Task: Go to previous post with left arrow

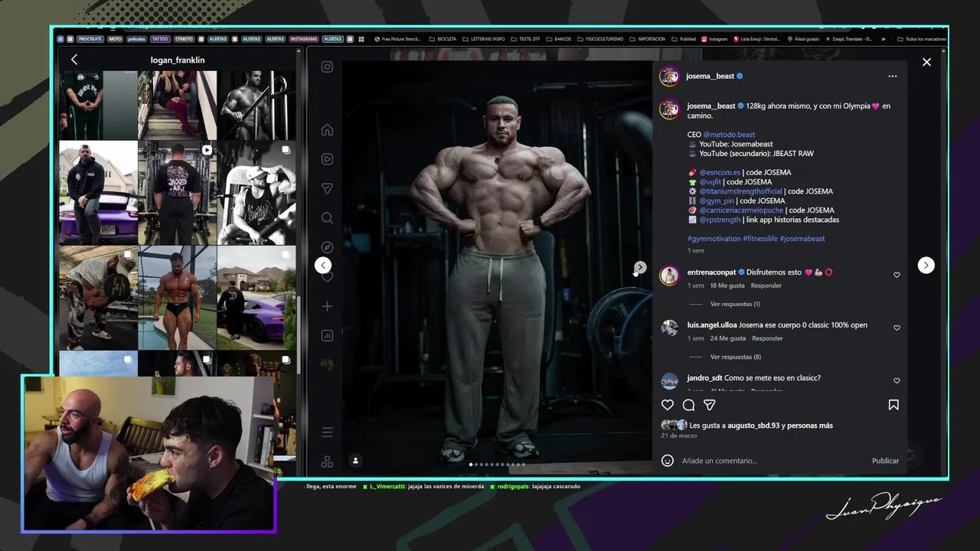Action: coord(323,265)
